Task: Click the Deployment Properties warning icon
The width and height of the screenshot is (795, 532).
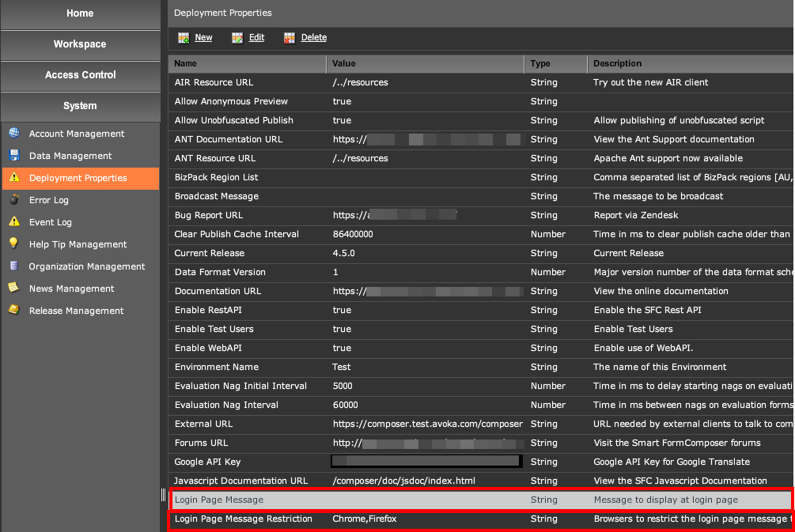Action: point(14,177)
